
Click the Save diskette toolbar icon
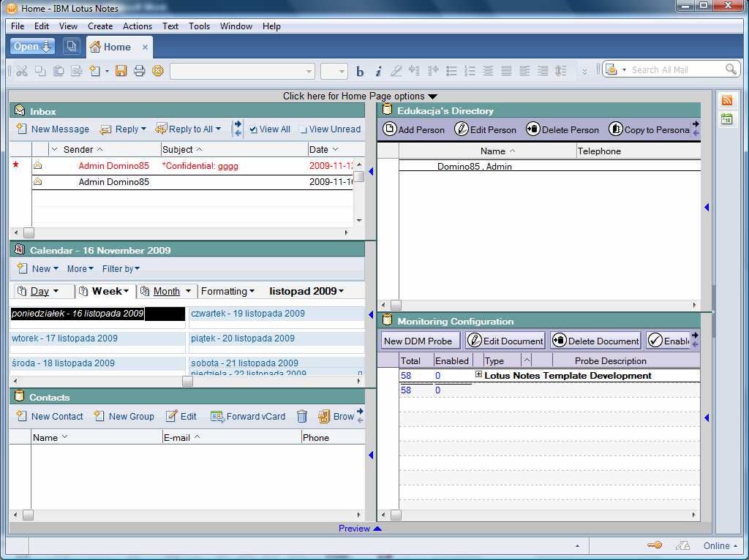121,71
